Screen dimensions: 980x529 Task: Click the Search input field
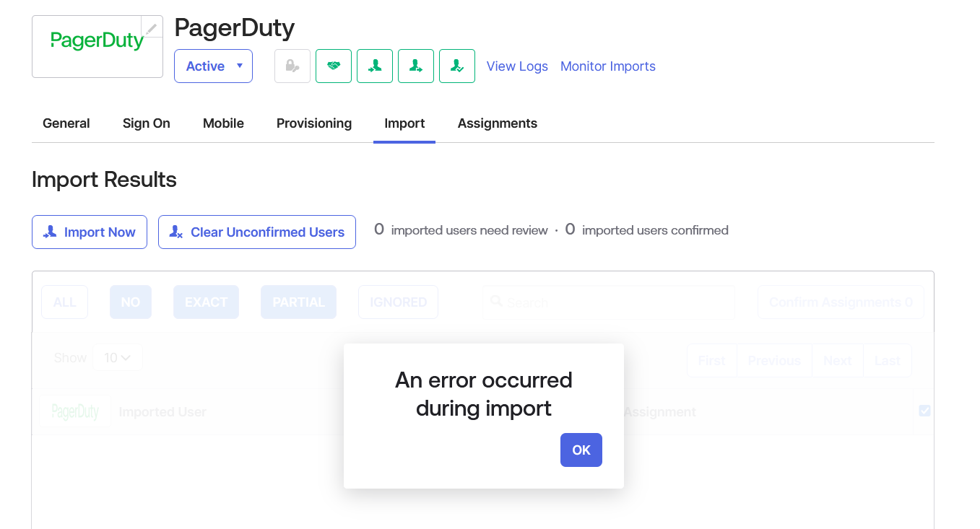609,302
